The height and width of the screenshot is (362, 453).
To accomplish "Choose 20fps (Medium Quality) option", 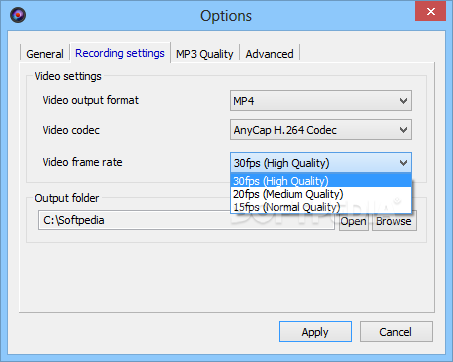I will click(321, 194).
